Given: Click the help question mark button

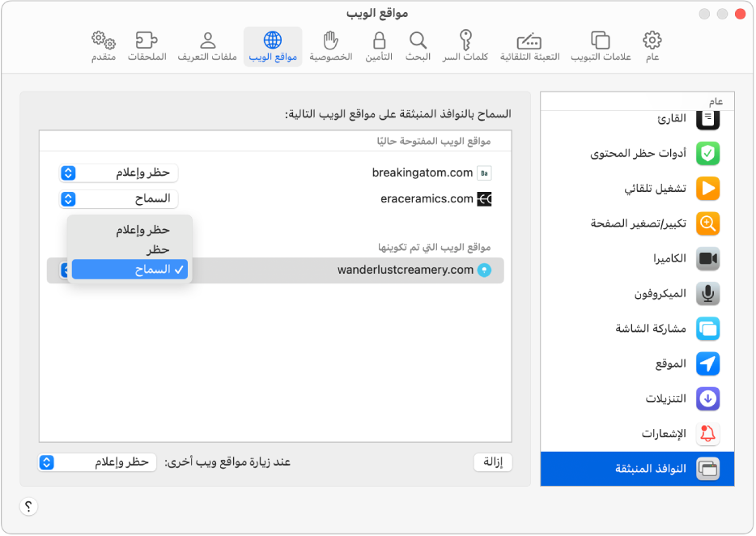Looking at the screenshot, I should coord(29,507).
